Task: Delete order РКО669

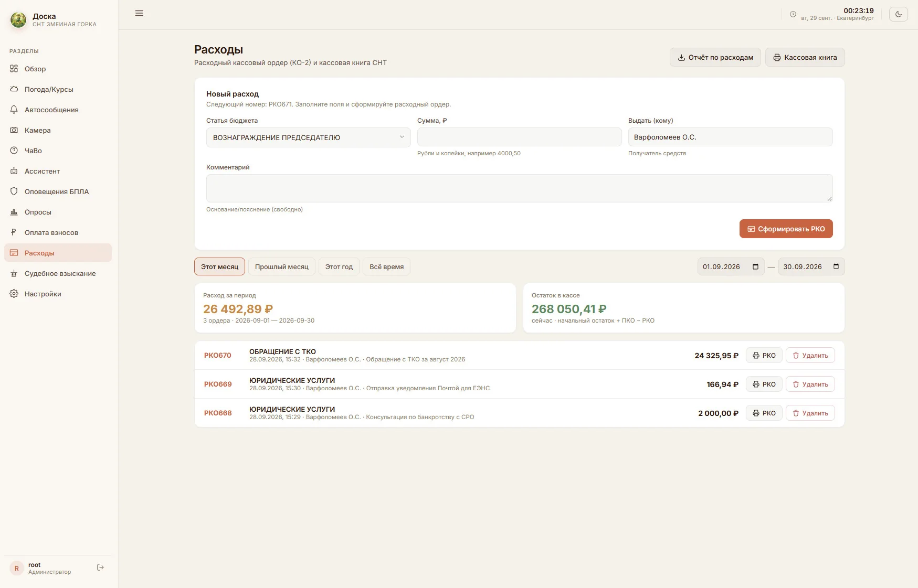Action: point(810,384)
